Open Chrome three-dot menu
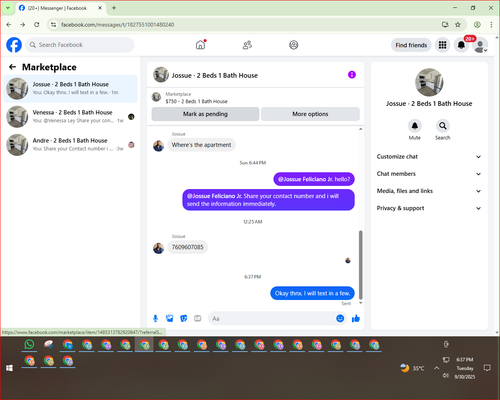 pos(491,25)
